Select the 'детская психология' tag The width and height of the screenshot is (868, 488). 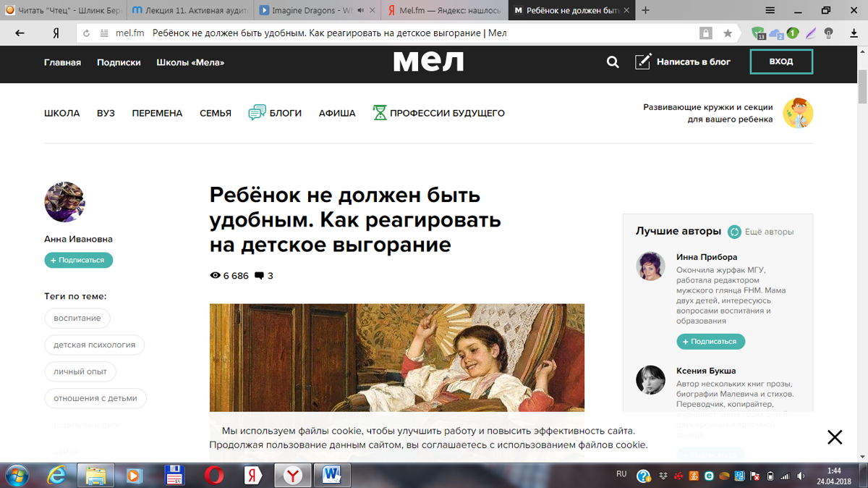[x=95, y=345]
